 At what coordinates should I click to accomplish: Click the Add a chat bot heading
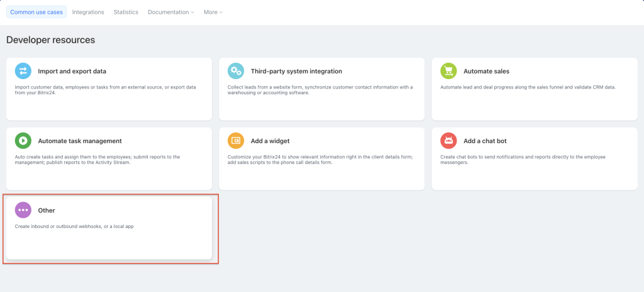coord(485,141)
